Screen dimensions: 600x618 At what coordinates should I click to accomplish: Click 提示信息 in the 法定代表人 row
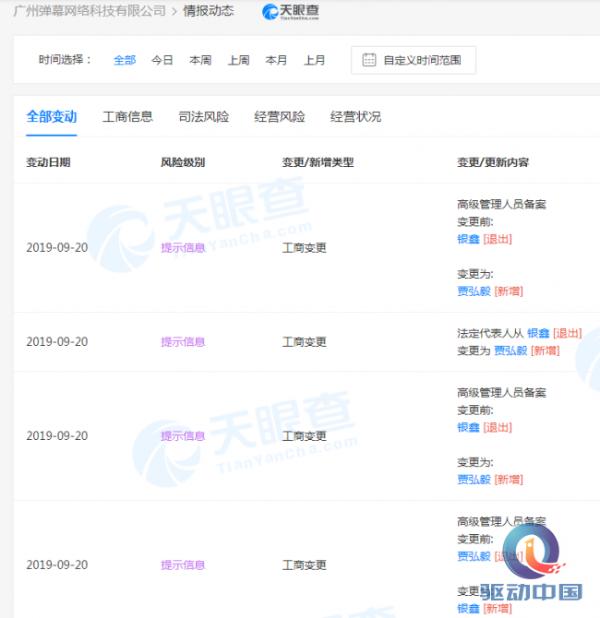pos(183,342)
